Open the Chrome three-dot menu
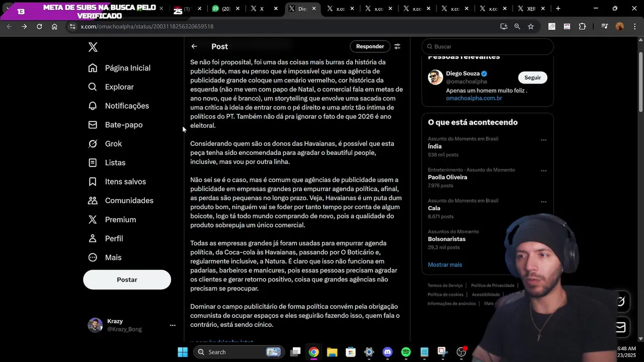Screen dimensions: 644x362 pyautogui.click(x=634, y=26)
